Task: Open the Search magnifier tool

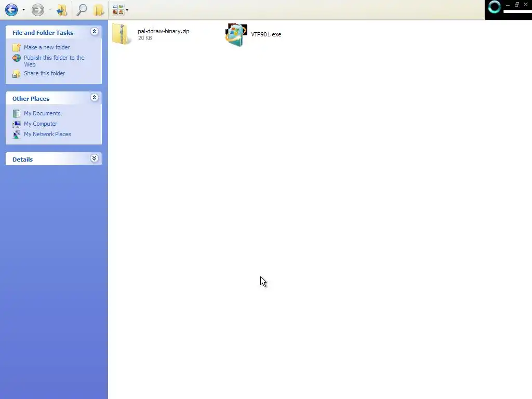Action: (x=82, y=10)
